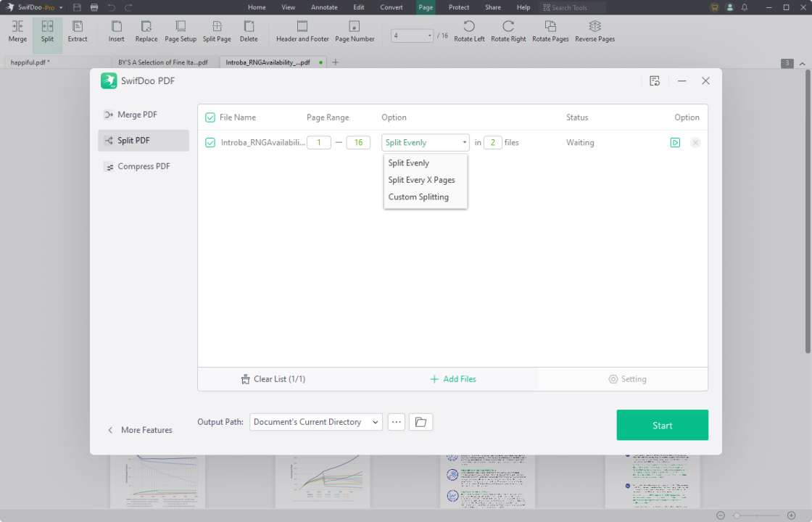
Task: Click the green Start button
Action: coord(663,425)
